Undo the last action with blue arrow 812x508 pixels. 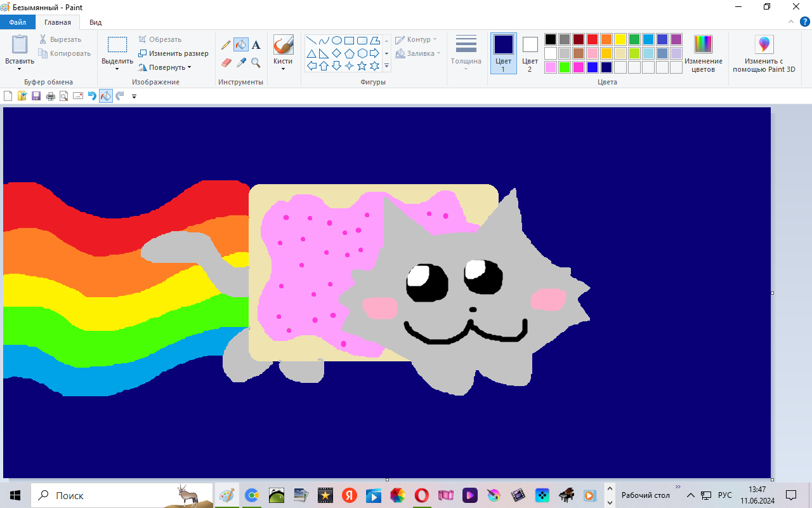(92, 96)
